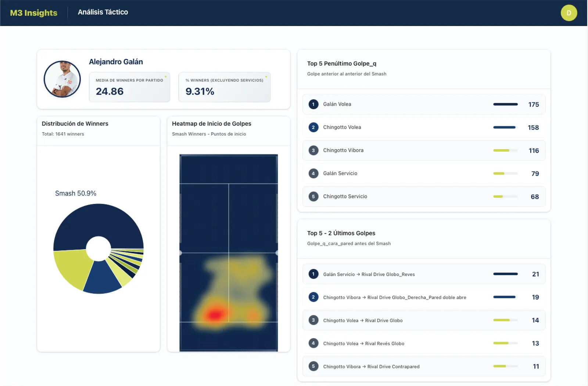The width and height of the screenshot is (588, 386).
Task: Click rank 2 badge of Globo_Derecha_Pared row
Action: pos(313,297)
